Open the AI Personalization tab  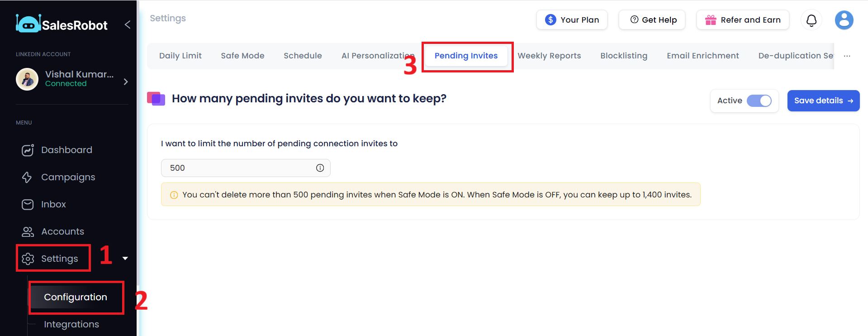378,56
